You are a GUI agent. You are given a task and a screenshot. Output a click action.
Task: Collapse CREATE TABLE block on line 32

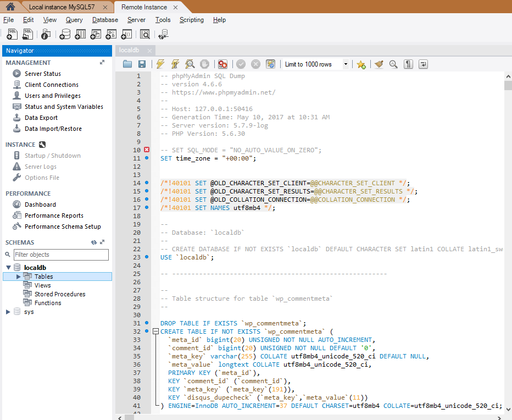[x=156, y=331]
